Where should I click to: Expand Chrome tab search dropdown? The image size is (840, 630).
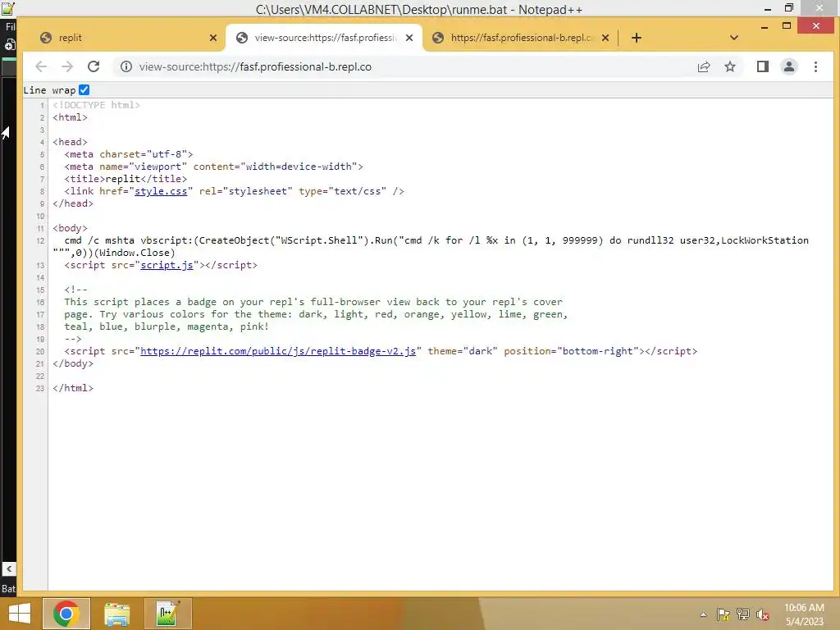[x=734, y=38]
